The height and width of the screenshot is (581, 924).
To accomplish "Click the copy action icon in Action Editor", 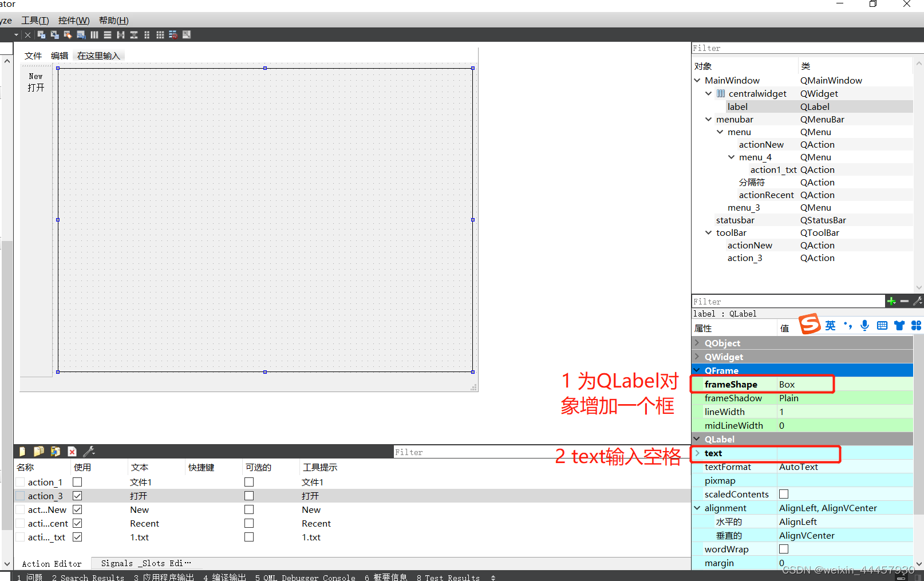I will (x=39, y=452).
